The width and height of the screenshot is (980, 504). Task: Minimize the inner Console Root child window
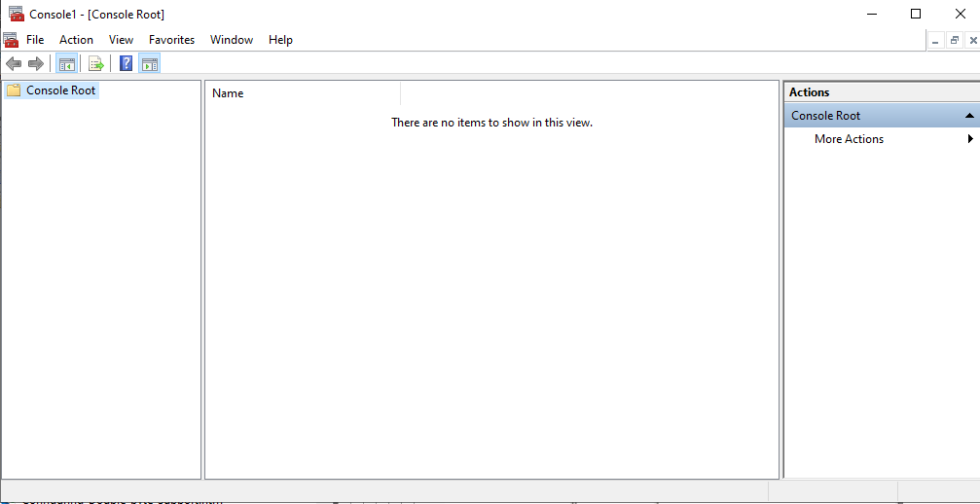coord(935,41)
